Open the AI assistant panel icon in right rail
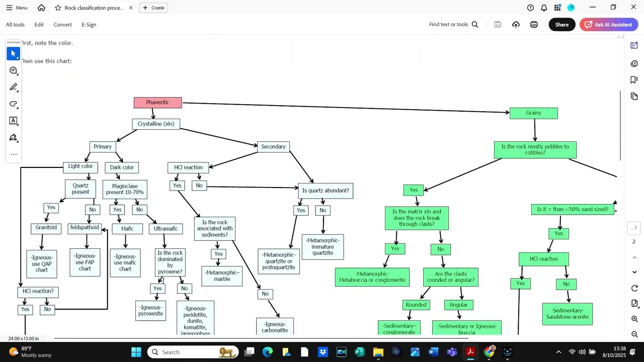 (x=634, y=45)
